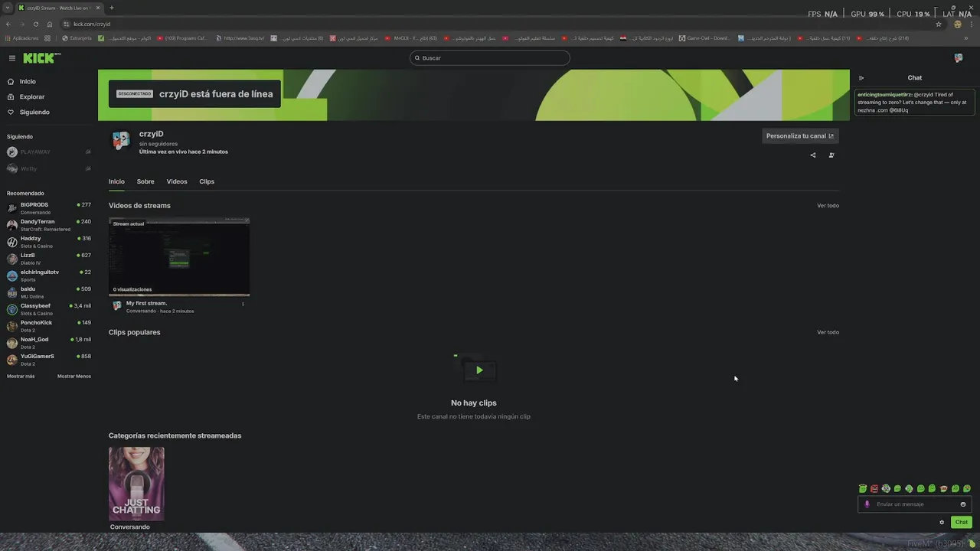Collapse the chat panel with arrow icon
The width and height of the screenshot is (980, 551).
pos(861,78)
